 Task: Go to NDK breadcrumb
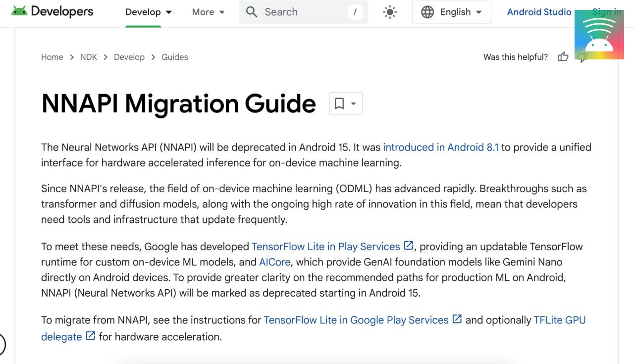(x=89, y=57)
